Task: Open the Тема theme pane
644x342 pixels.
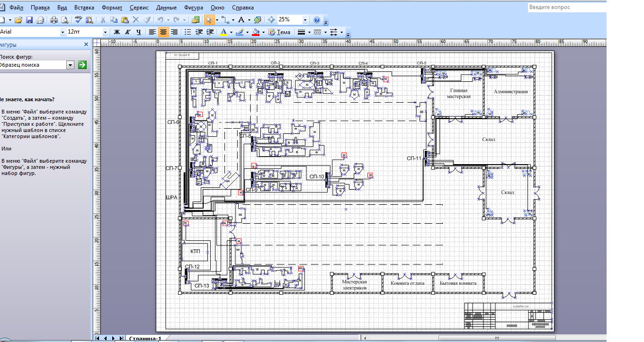Action: [x=279, y=32]
